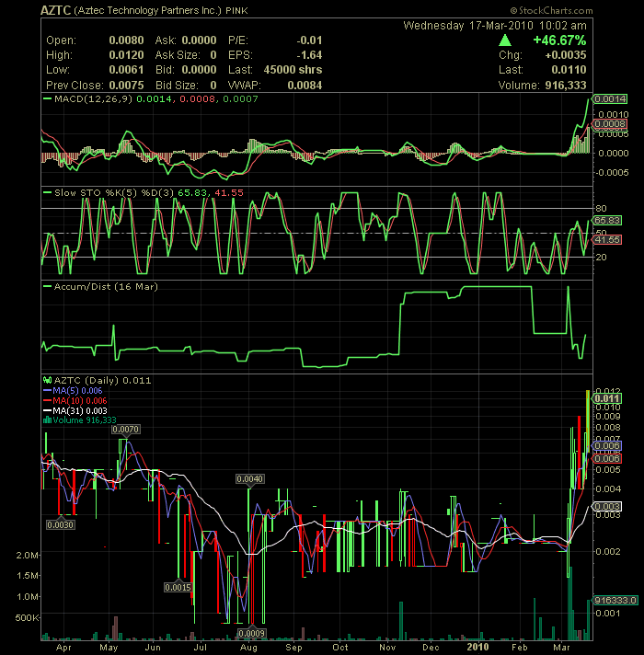Click the Mar month label on the axis
Screen dimensions: 644x655
(561, 647)
